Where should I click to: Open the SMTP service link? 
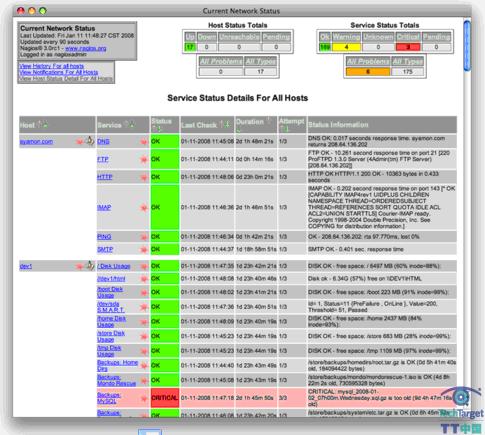tap(105, 250)
